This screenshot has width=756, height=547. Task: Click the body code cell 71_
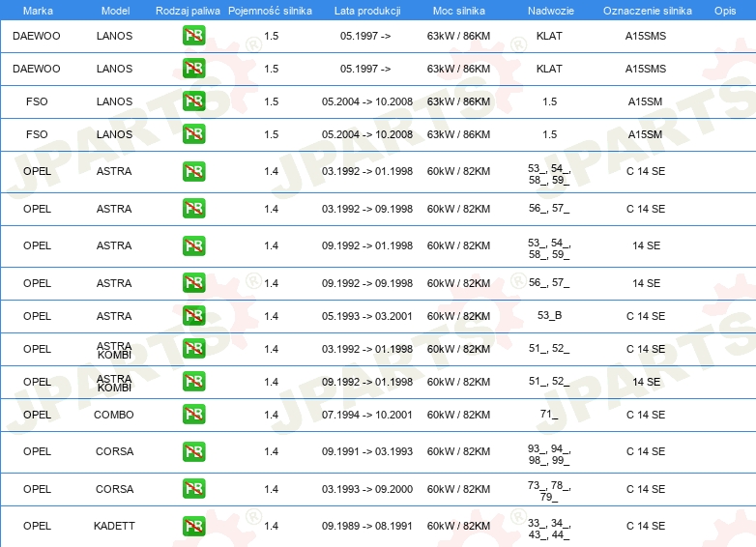[x=549, y=414]
